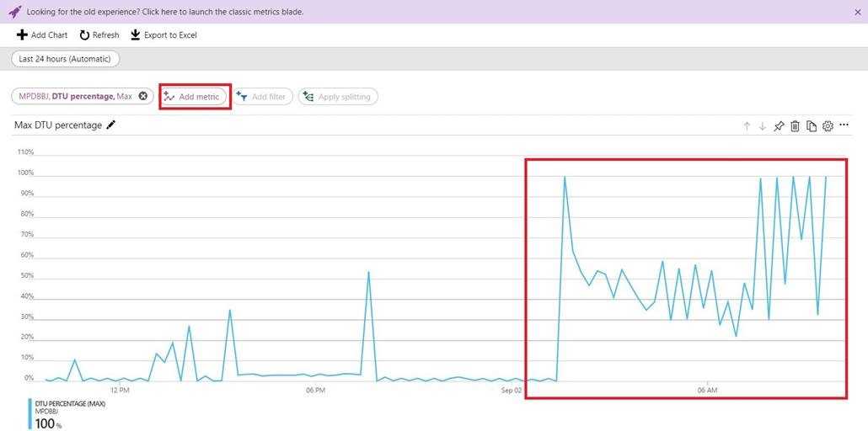Click the 06 AM axis label

pyautogui.click(x=707, y=391)
